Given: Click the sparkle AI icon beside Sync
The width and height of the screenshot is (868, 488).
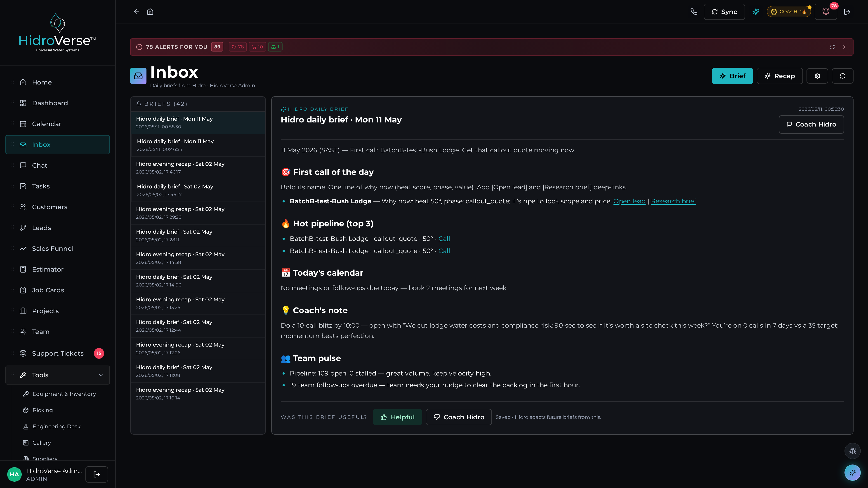Looking at the screenshot, I should click(x=756, y=12).
